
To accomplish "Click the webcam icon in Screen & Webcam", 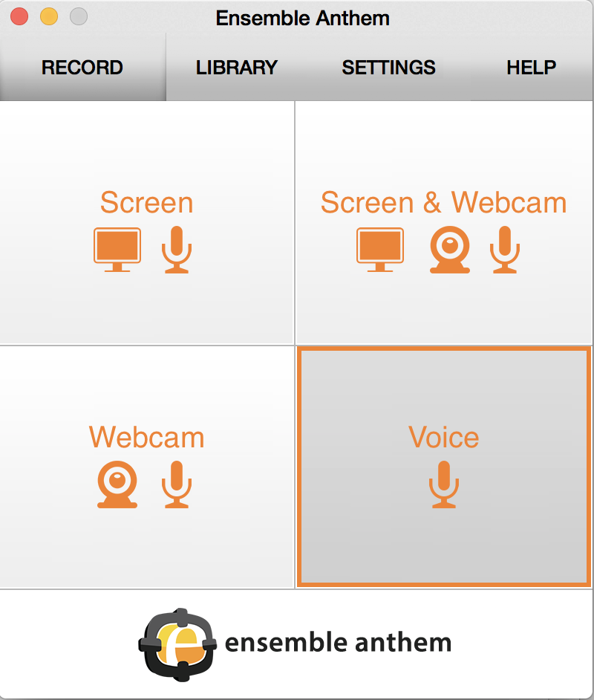I will coord(450,250).
